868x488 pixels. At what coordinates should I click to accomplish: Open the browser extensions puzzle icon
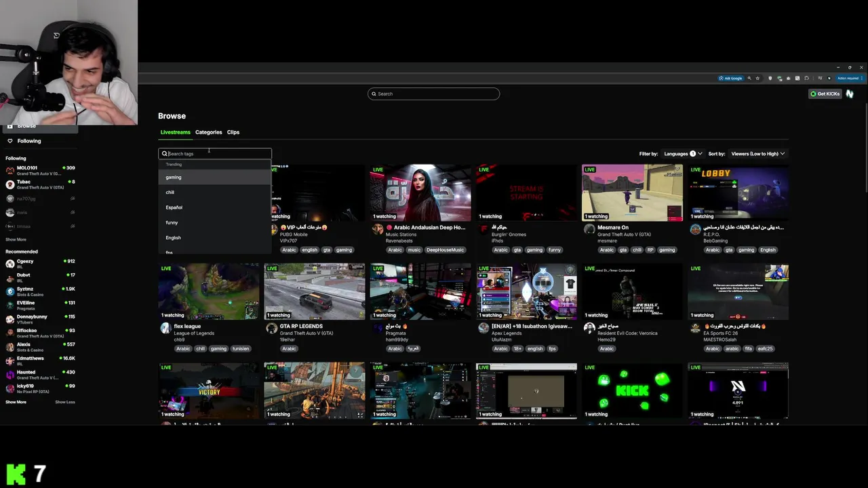806,78
